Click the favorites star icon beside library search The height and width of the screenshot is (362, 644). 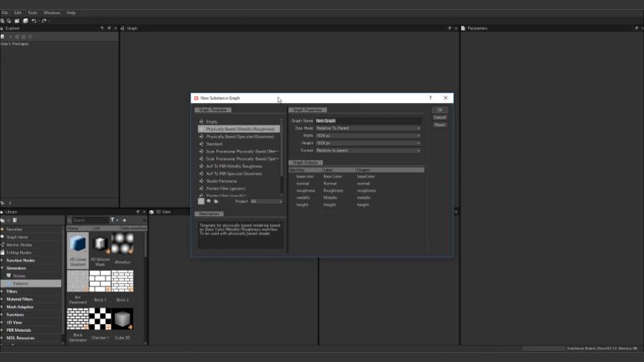124,220
